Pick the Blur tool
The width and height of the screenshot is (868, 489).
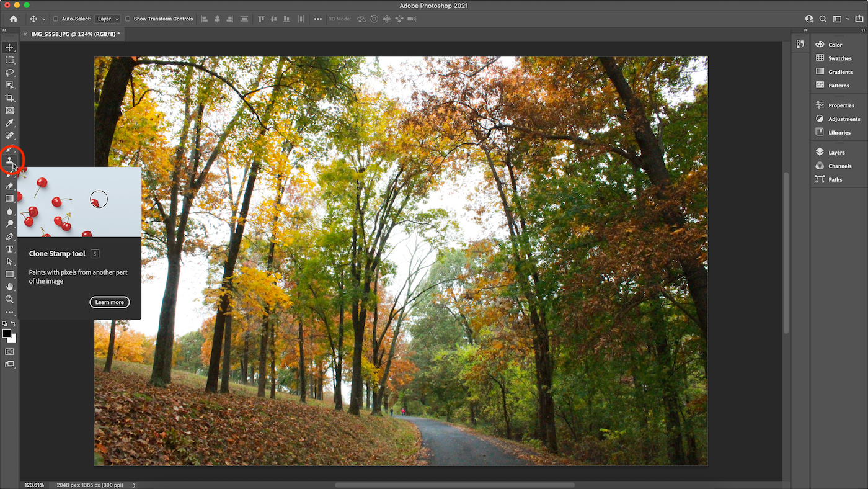coord(9,211)
